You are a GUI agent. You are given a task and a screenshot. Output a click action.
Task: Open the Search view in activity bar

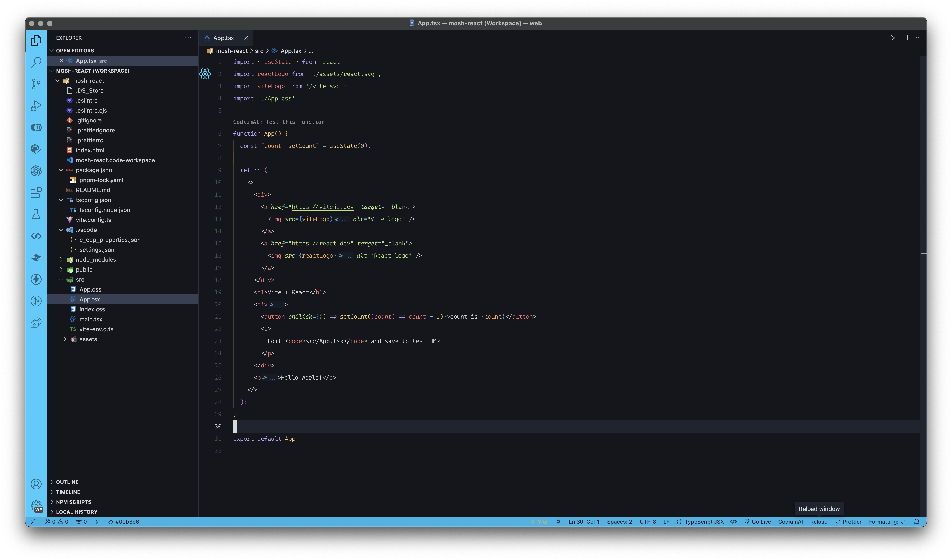(36, 62)
